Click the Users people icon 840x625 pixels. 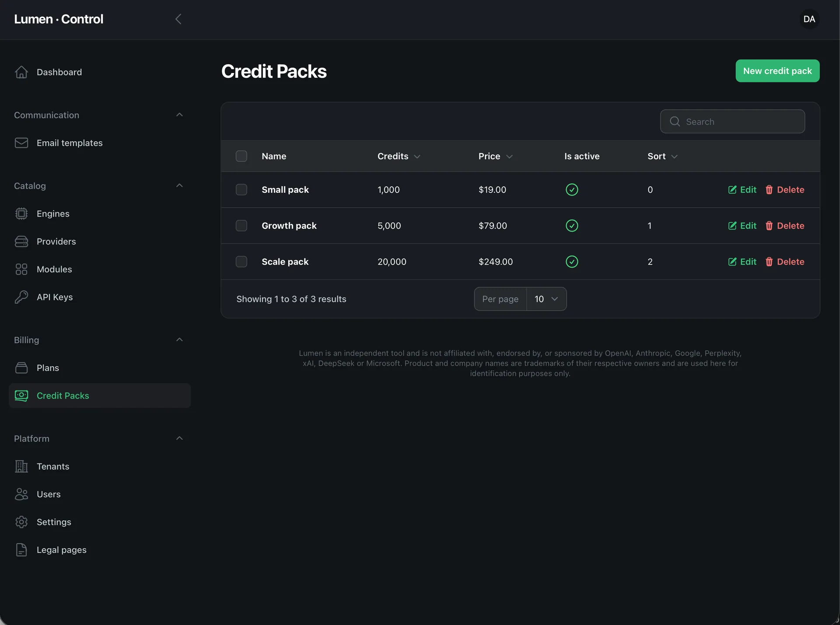(21, 494)
